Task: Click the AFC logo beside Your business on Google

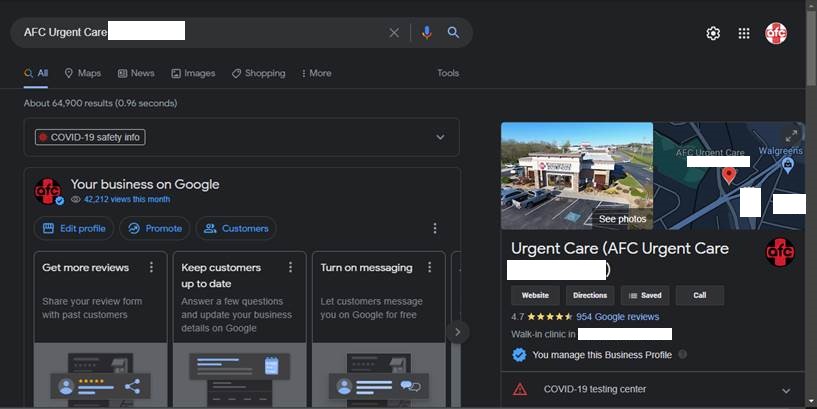Action: [48, 191]
